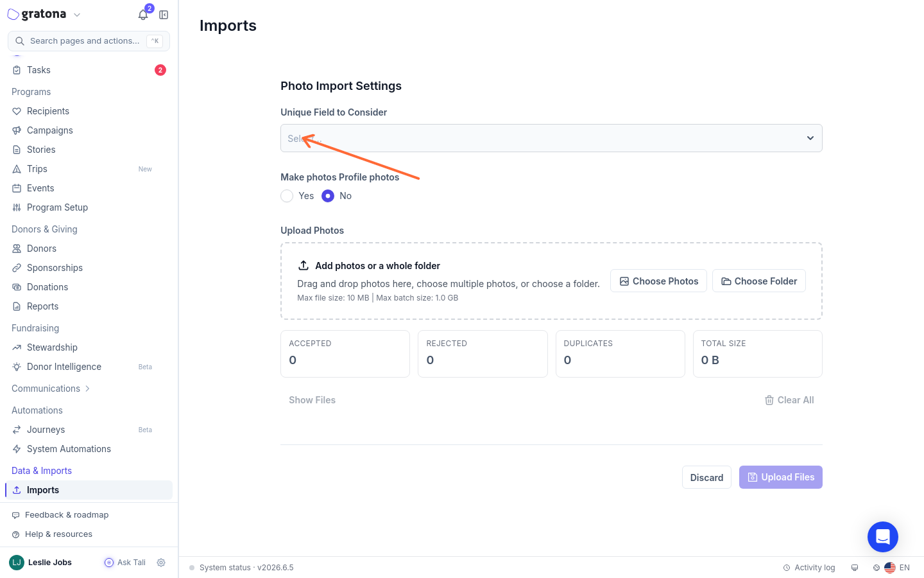Image resolution: width=924 pixels, height=578 pixels.
Task: Open Stewardship in sidebar
Action: pos(89,347)
